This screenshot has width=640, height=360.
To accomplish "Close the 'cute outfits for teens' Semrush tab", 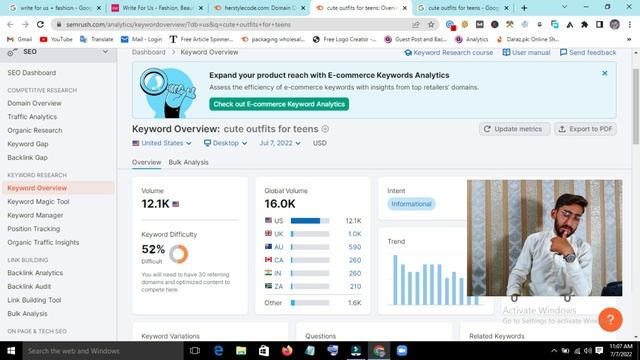I will 404,8.
